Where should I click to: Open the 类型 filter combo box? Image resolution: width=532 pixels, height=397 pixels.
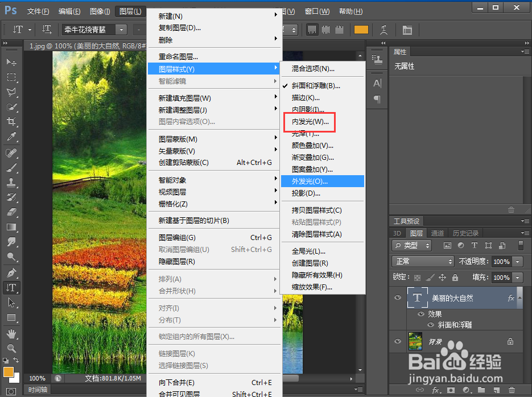click(x=411, y=245)
